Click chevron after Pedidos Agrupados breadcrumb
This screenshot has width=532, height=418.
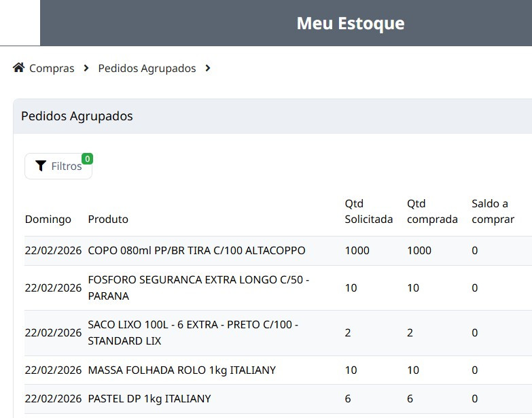pos(208,68)
